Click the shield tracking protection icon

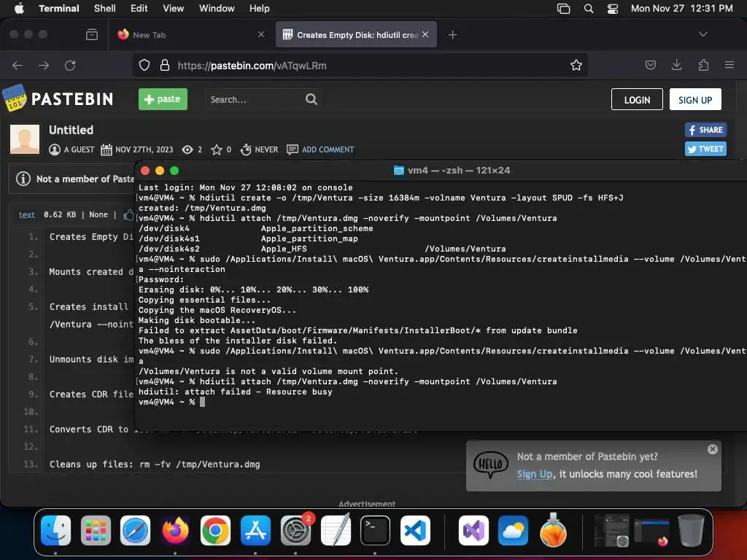[144, 65]
